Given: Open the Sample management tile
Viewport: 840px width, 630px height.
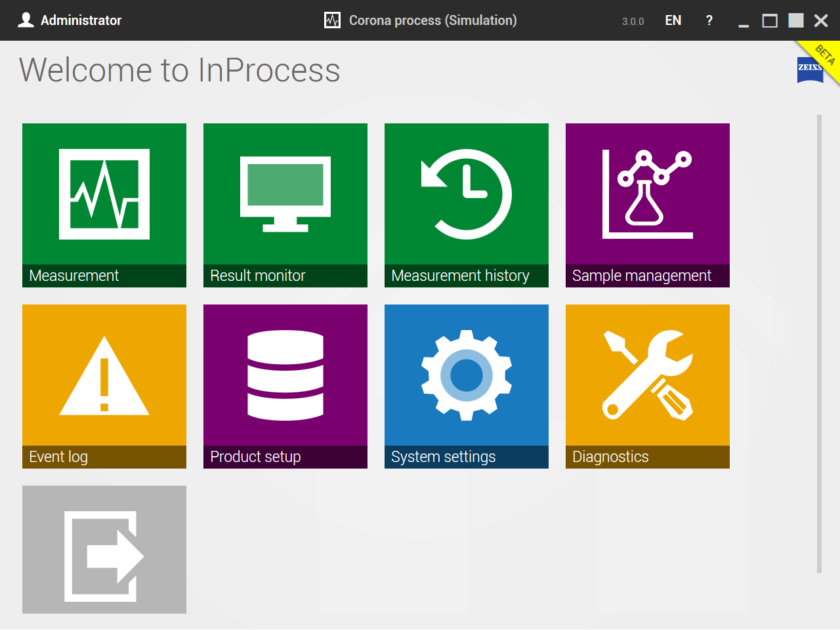Looking at the screenshot, I should (x=648, y=205).
